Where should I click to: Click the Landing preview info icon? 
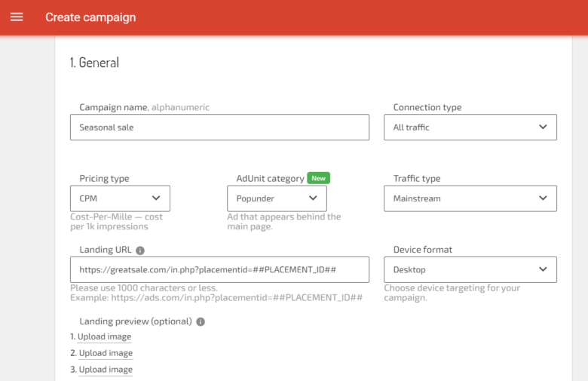(x=201, y=321)
